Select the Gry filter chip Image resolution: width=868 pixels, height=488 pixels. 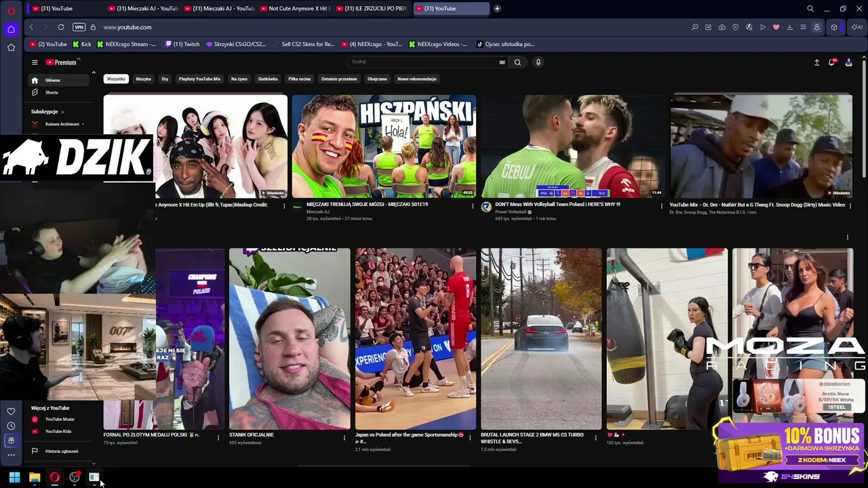tap(165, 79)
